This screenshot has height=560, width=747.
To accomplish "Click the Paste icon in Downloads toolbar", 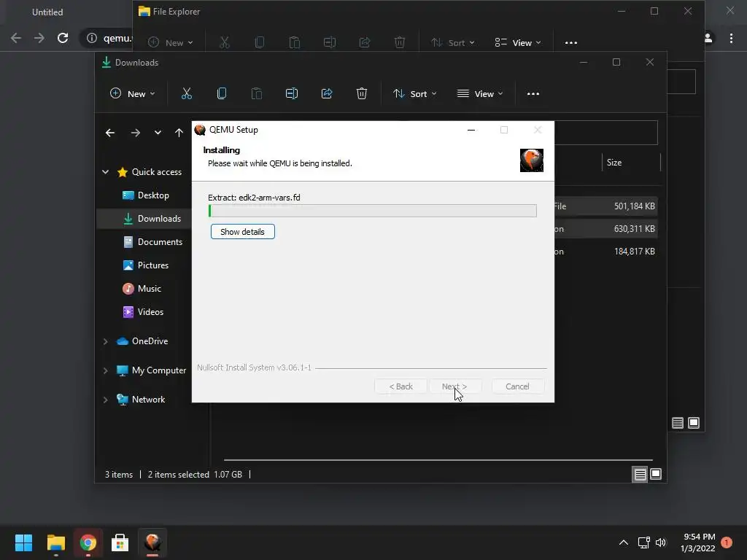I will [x=256, y=94].
